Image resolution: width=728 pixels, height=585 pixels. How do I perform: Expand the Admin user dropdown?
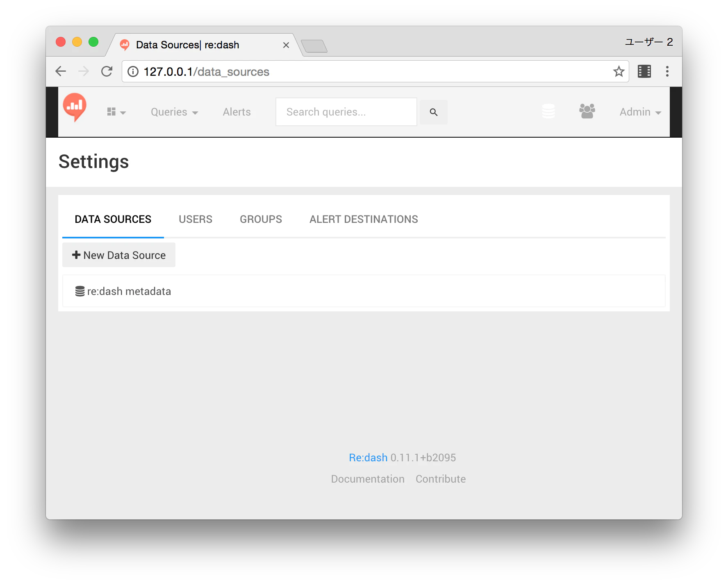640,112
